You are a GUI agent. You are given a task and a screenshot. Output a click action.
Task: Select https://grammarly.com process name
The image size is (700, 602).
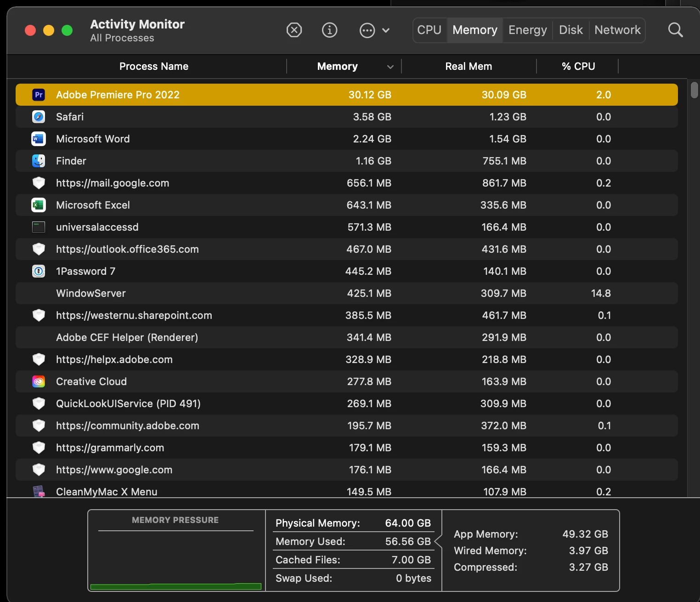click(x=110, y=448)
